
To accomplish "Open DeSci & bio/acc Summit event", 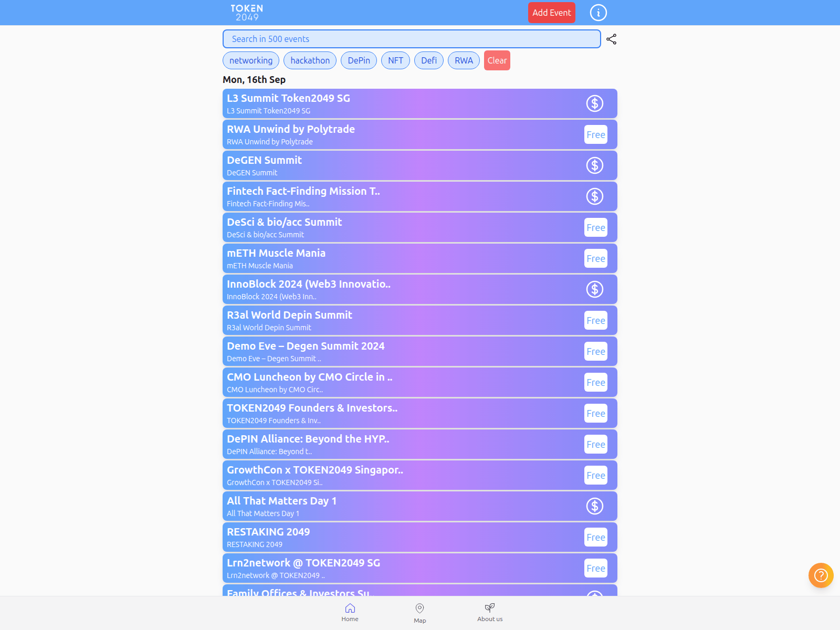I will (420, 227).
